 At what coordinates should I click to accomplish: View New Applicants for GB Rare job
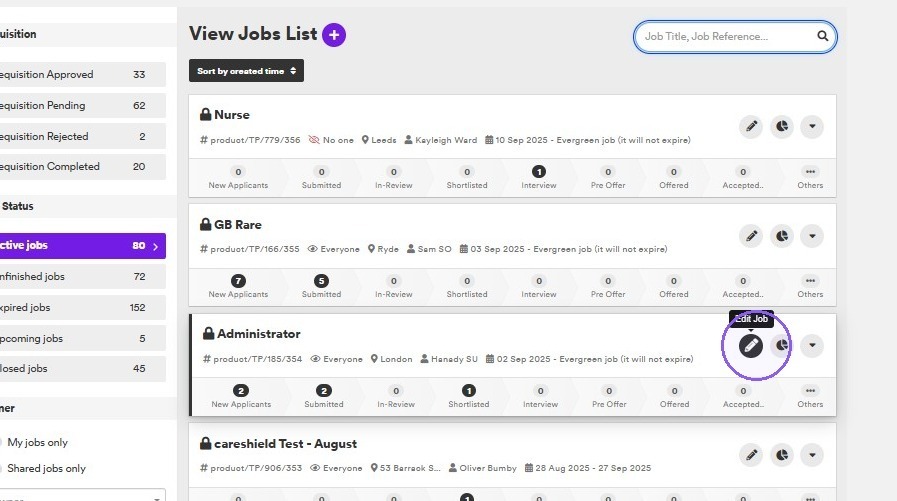click(x=238, y=287)
